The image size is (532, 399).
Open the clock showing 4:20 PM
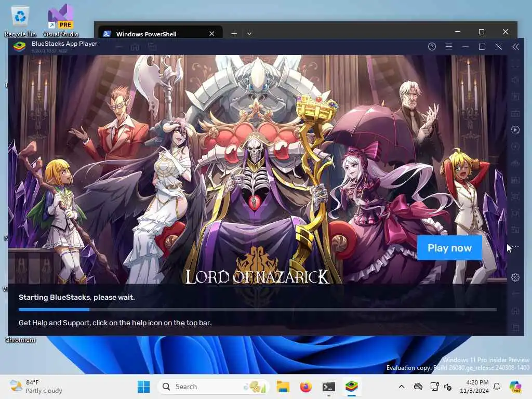[x=474, y=387]
